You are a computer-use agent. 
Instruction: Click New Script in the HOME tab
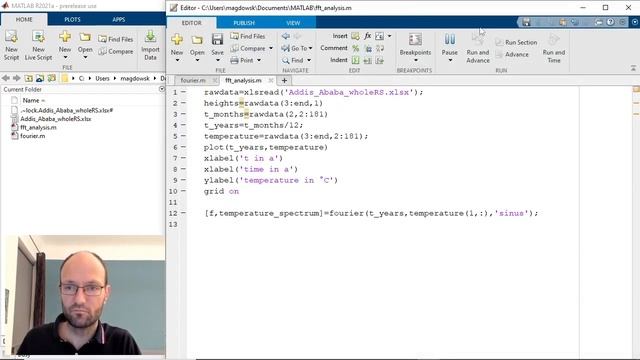[11, 45]
